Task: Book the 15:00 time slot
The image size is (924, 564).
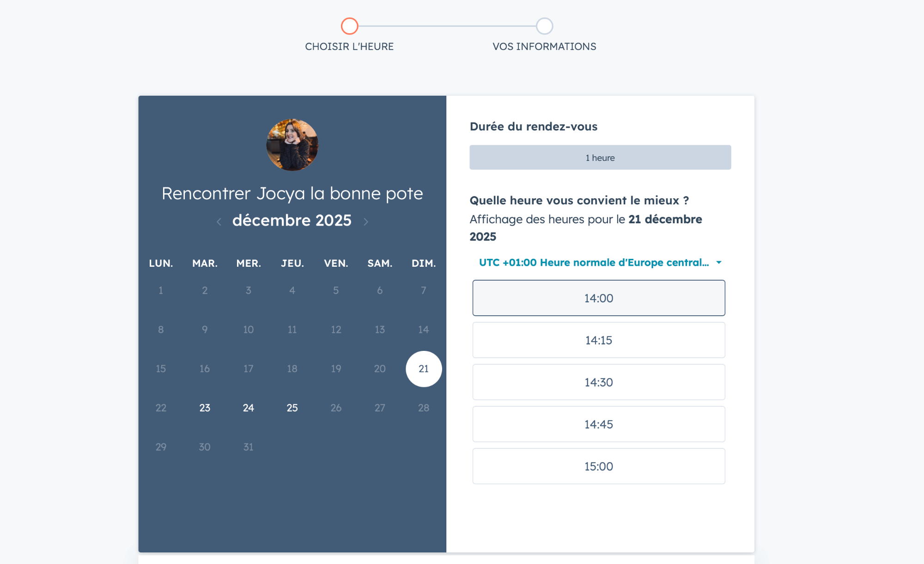Action: (x=599, y=466)
